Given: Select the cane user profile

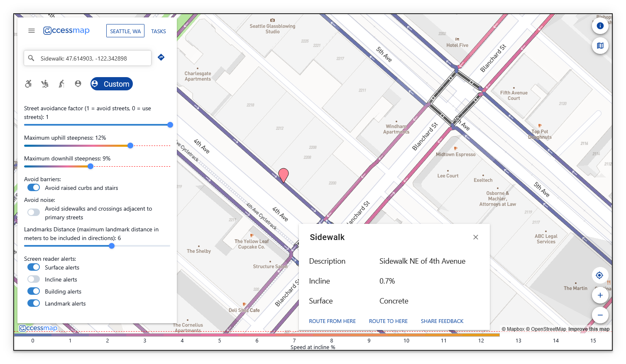Looking at the screenshot, I should point(61,84).
